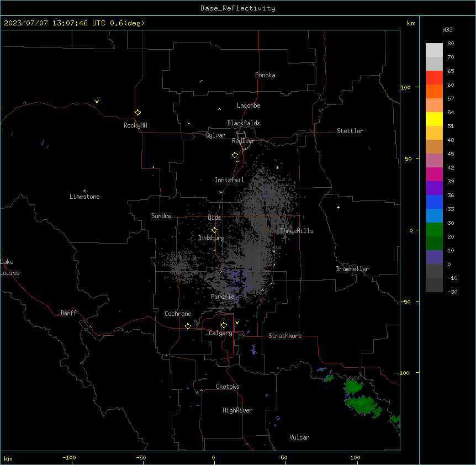The width and height of the screenshot is (476, 465).
Task: Click the Ponoka label
Action: pyautogui.click(x=265, y=75)
